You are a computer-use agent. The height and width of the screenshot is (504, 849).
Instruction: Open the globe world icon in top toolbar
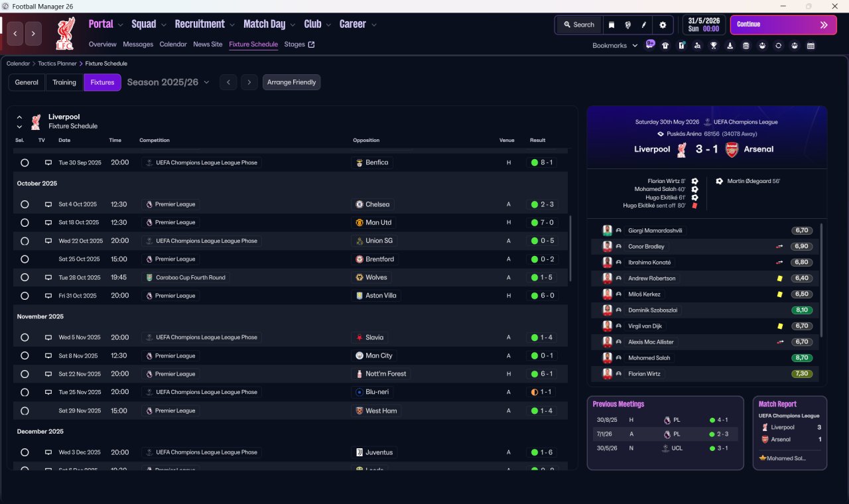pyautogui.click(x=627, y=25)
